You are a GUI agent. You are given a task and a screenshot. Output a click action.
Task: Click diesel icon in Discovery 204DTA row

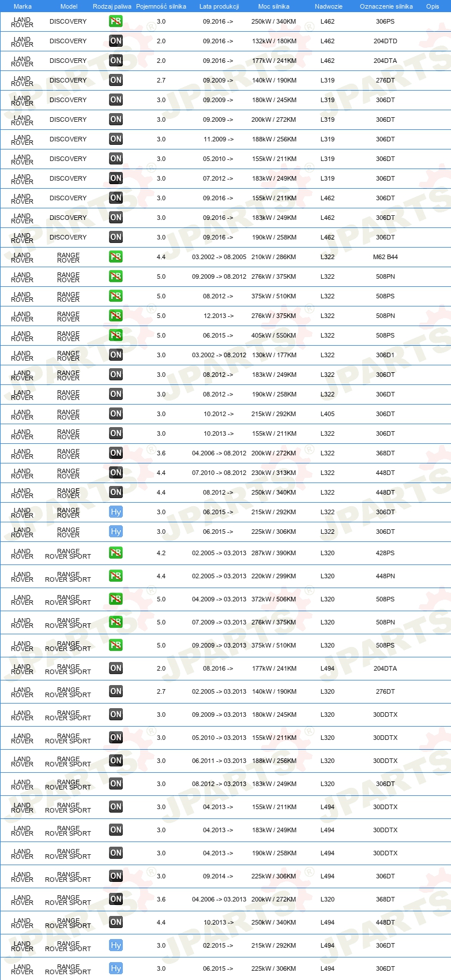(116, 61)
